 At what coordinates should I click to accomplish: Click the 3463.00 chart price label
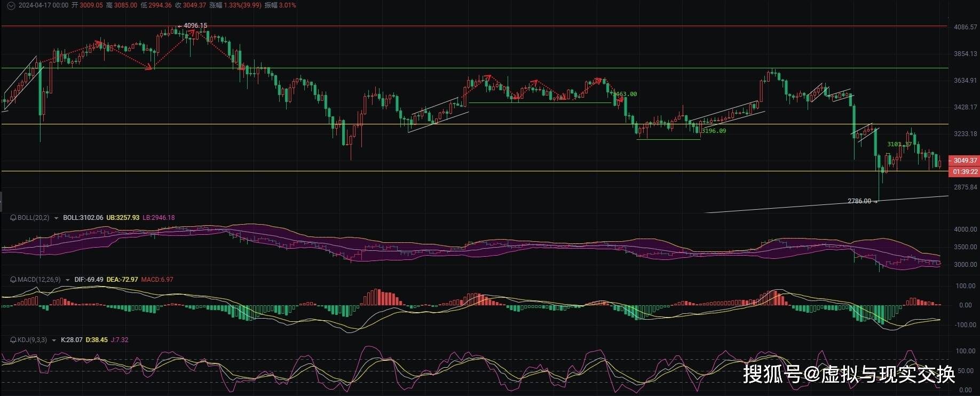pos(625,94)
